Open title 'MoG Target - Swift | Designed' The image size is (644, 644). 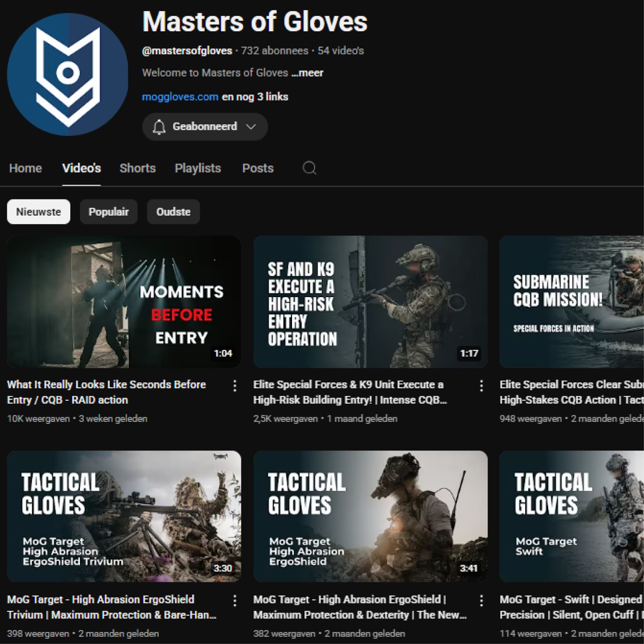[572, 607]
